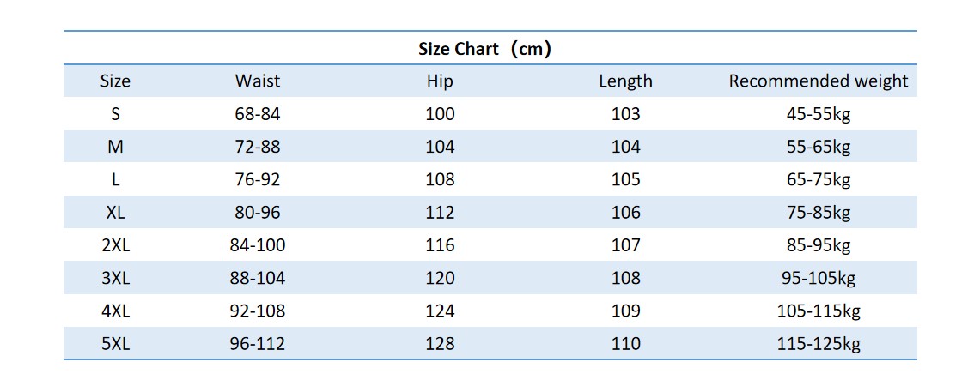Select the 2XL size label
This screenshot has height=380, width=980.
(116, 245)
